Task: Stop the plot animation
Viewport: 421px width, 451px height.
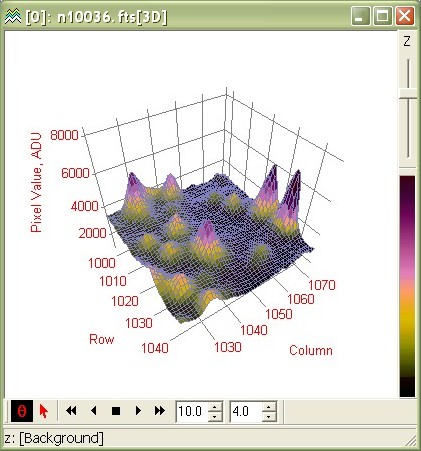Action: [x=116, y=411]
